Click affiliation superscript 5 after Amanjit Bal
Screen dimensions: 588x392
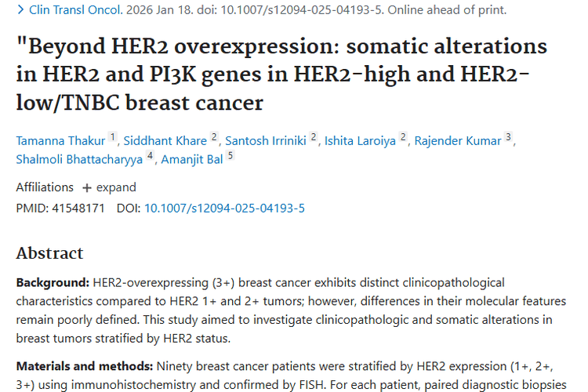point(230,156)
